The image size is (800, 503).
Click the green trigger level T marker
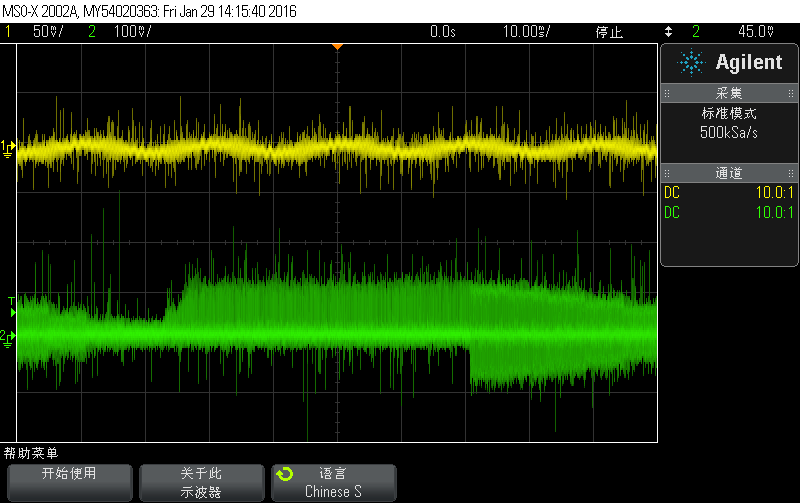[x=12, y=307]
